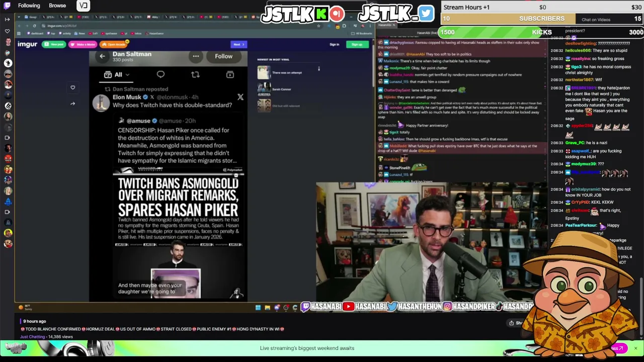Follow Dan Saltman
This screenshot has height=362, width=644.
pos(224,56)
